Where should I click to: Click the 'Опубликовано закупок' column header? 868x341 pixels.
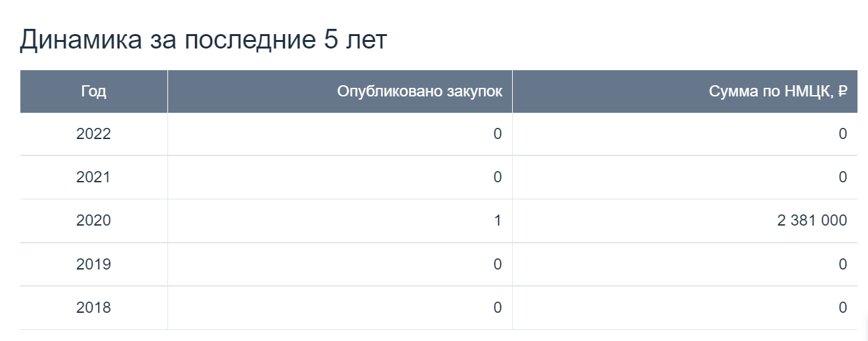[340, 91]
